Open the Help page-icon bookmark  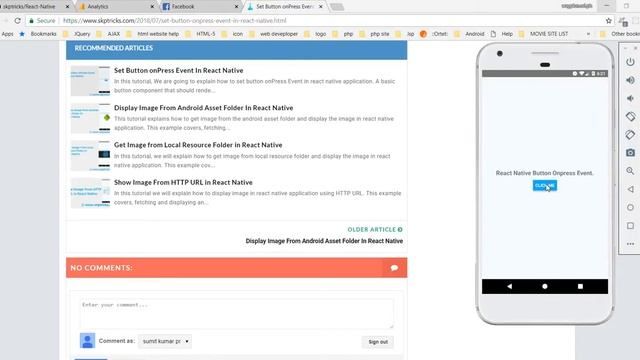pyautogui.click(x=502, y=34)
